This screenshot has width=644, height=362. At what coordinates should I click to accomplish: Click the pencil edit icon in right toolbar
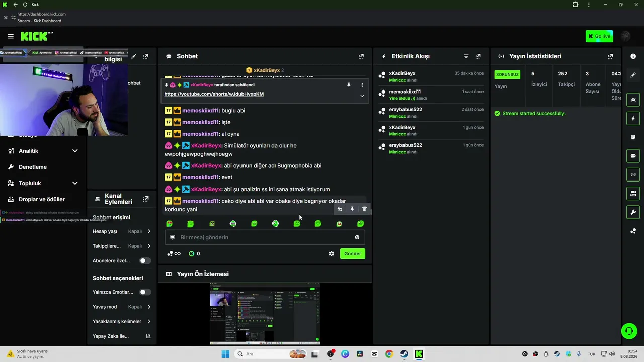[x=633, y=75]
